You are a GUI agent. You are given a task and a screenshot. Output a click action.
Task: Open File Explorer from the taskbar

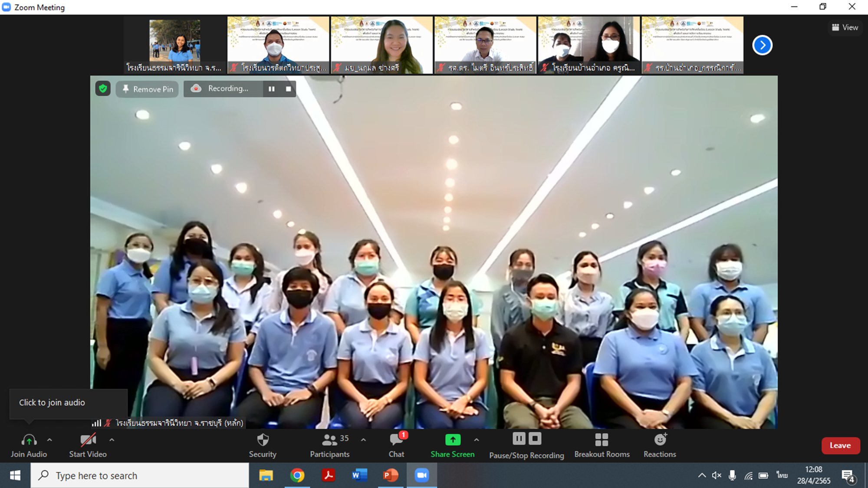click(x=266, y=475)
